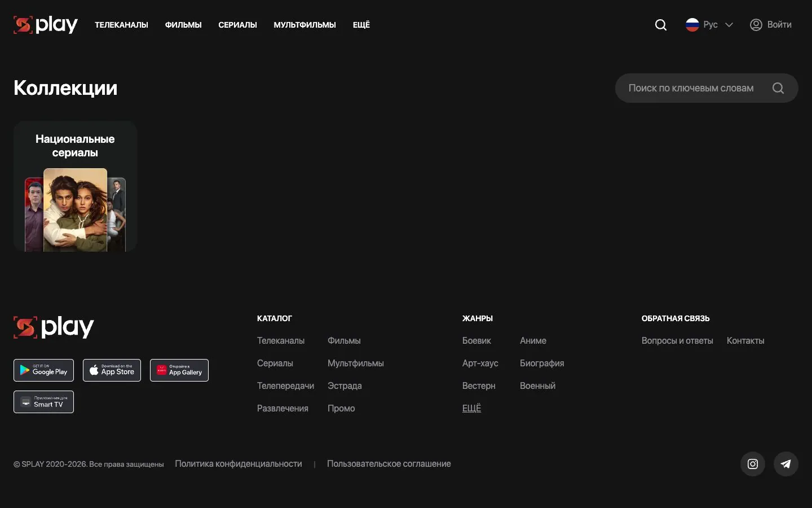Viewport: 812px width, 508px height.
Task: Open the Google Play store badge
Action: [43, 370]
